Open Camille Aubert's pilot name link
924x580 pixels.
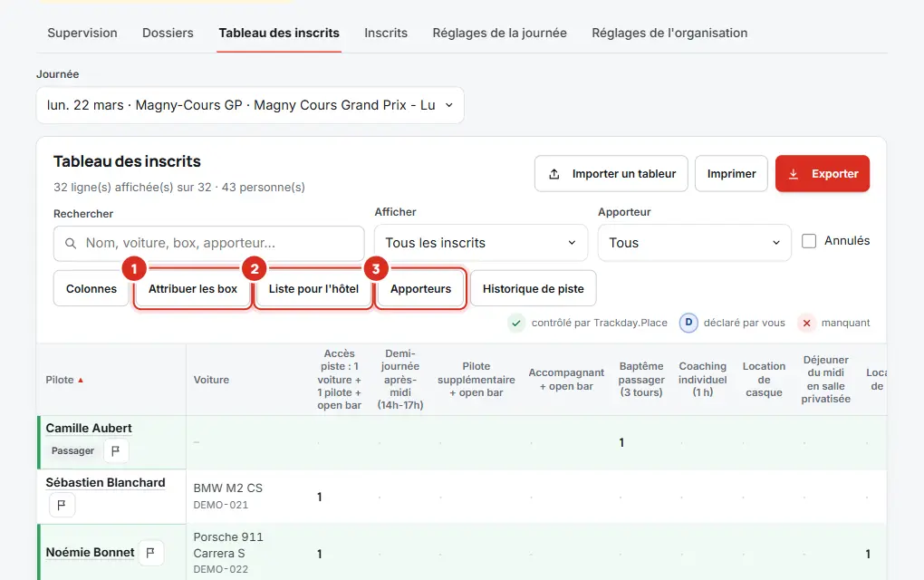(89, 429)
